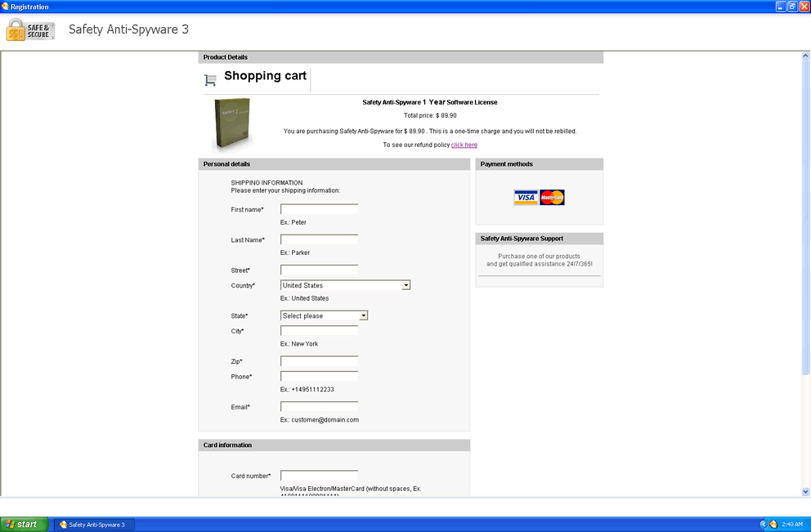Screen dimensions: 811x532
Task: Open the Windows Start menu
Action: (22, 525)
